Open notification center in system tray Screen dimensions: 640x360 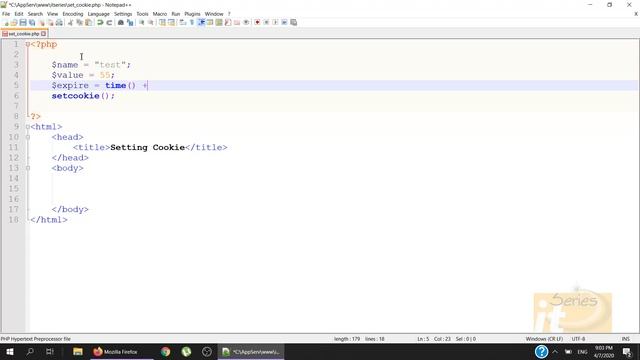627,351
